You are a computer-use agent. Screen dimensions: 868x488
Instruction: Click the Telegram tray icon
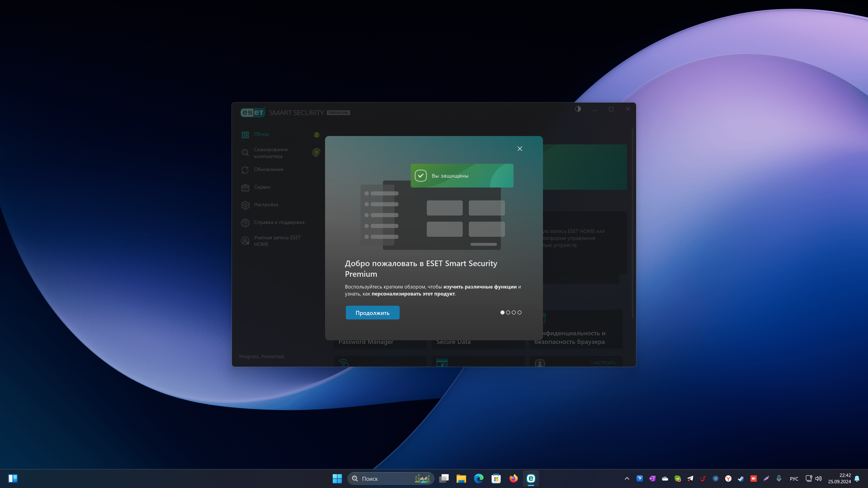point(690,479)
